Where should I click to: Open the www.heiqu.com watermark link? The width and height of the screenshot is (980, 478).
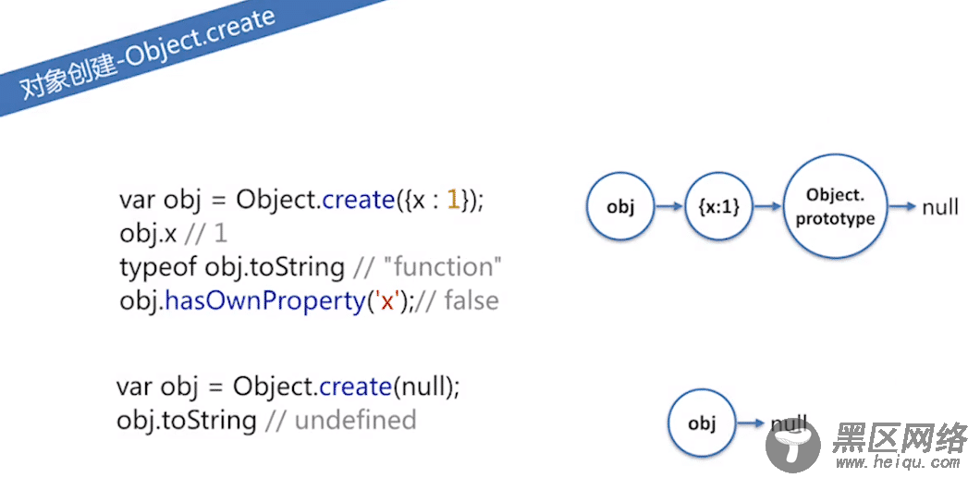pos(896,462)
